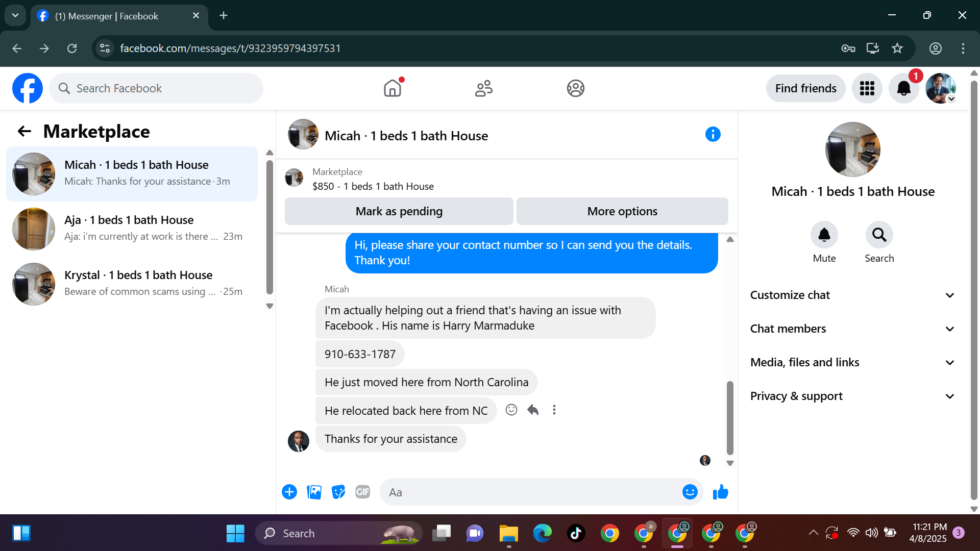Open more actions plus icon in composer
980x551 pixels.
pos(289,492)
